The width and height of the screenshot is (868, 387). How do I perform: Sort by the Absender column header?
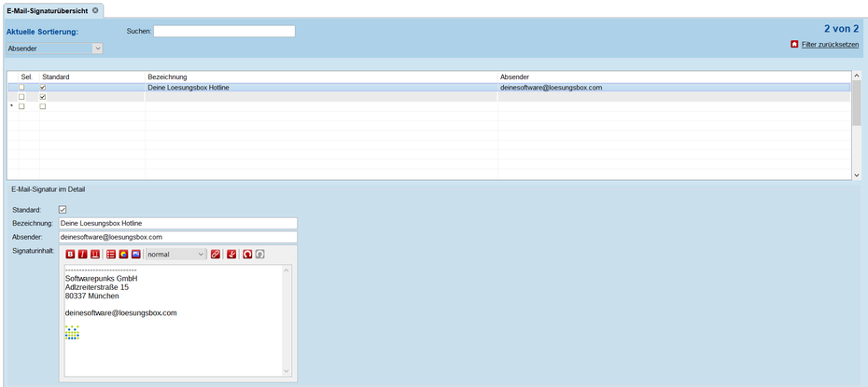(x=674, y=76)
